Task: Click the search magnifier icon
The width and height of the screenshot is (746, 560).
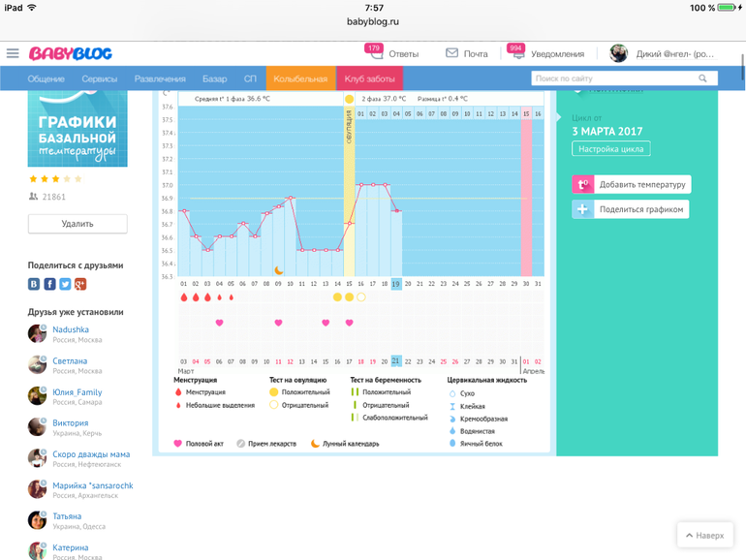Action: pyautogui.click(x=703, y=78)
